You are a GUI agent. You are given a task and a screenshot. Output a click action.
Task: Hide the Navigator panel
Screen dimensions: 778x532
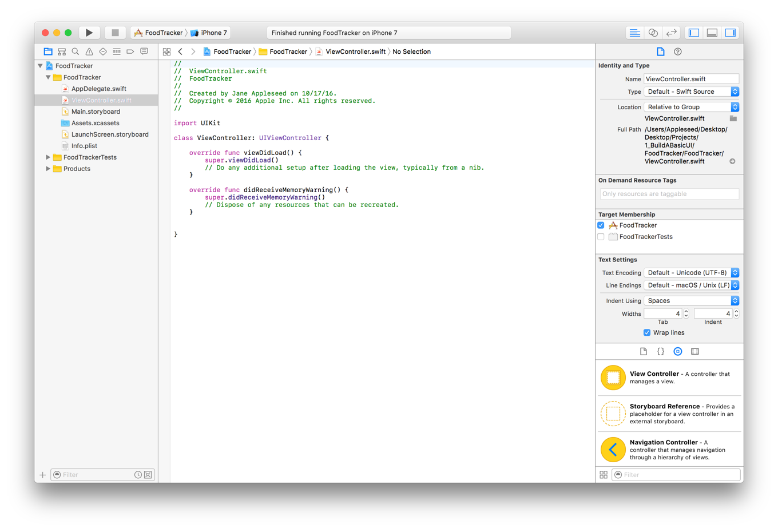(x=694, y=33)
